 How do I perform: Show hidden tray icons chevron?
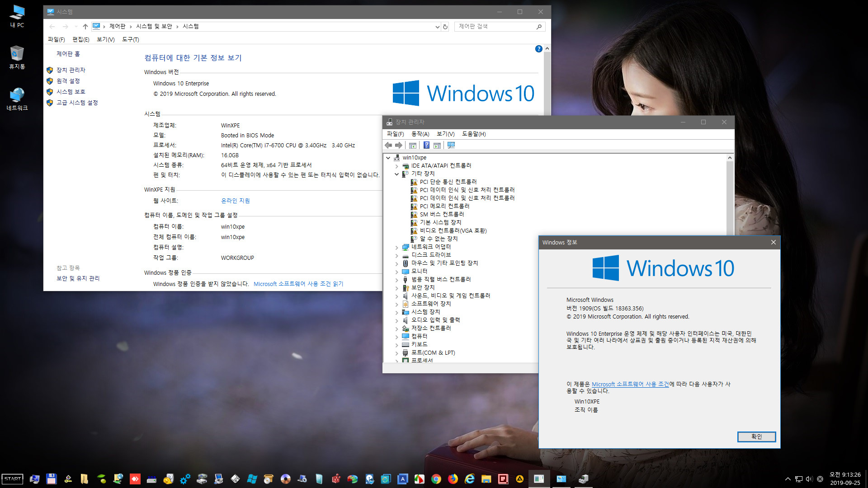click(788, 479)
